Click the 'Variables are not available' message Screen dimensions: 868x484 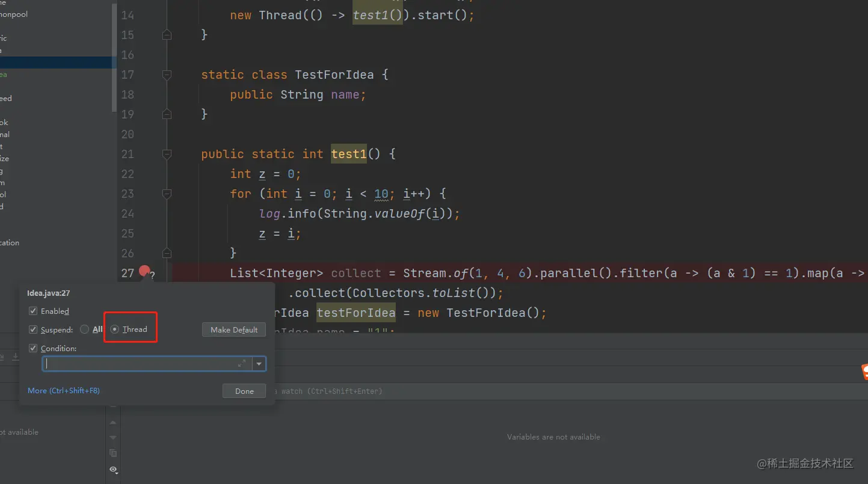pyautogui.click(x=553, y=437)
